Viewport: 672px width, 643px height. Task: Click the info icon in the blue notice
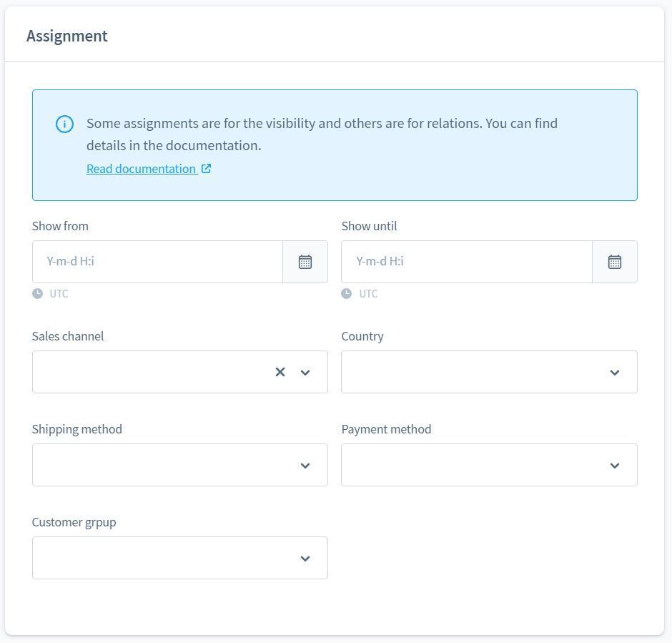64,124
